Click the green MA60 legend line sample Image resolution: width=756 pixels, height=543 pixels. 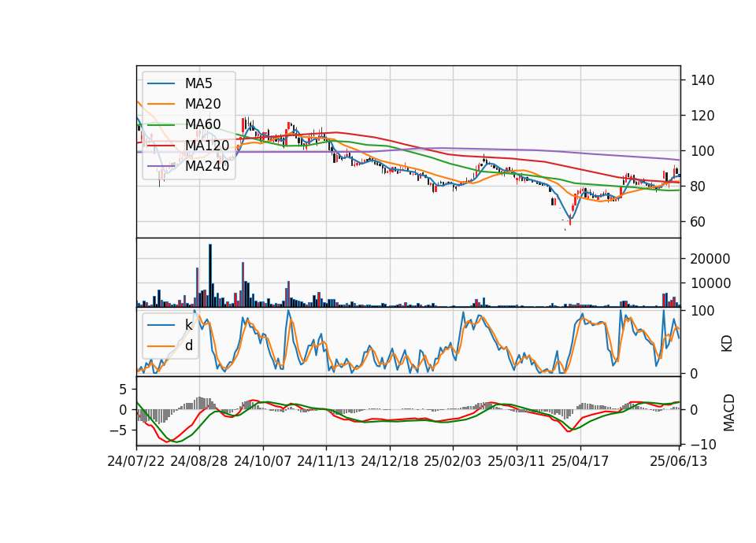tap(161, 124)
